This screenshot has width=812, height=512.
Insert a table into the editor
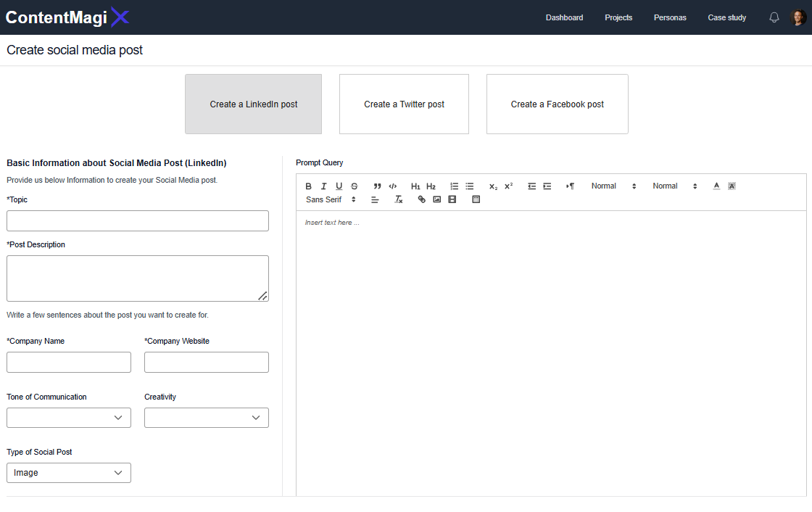476,199
